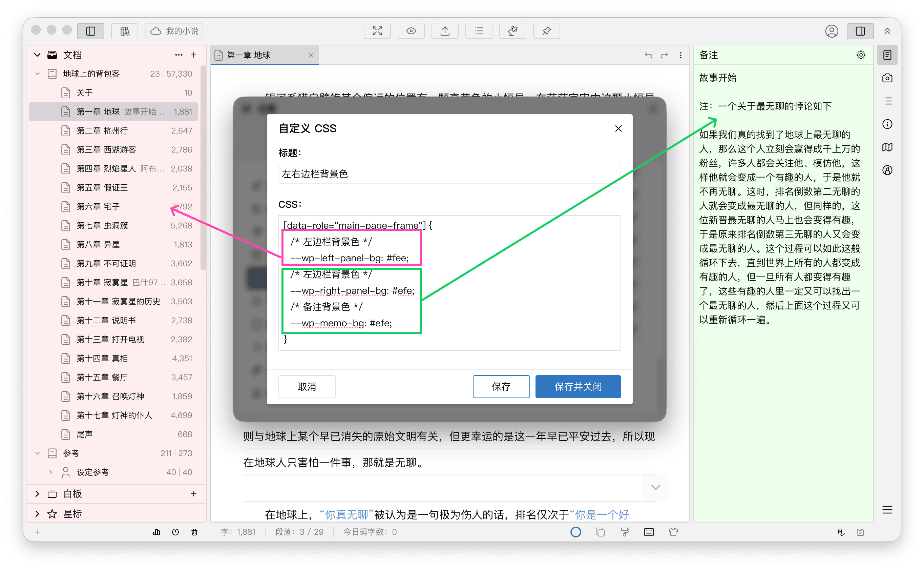Open the map icon in right strip

(x=887, y=147)
